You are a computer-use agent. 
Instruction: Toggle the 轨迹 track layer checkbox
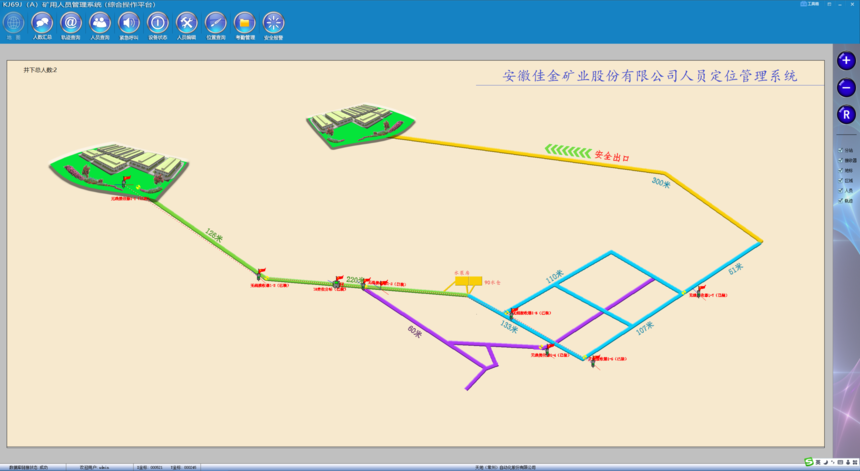(x=841, y=200)
